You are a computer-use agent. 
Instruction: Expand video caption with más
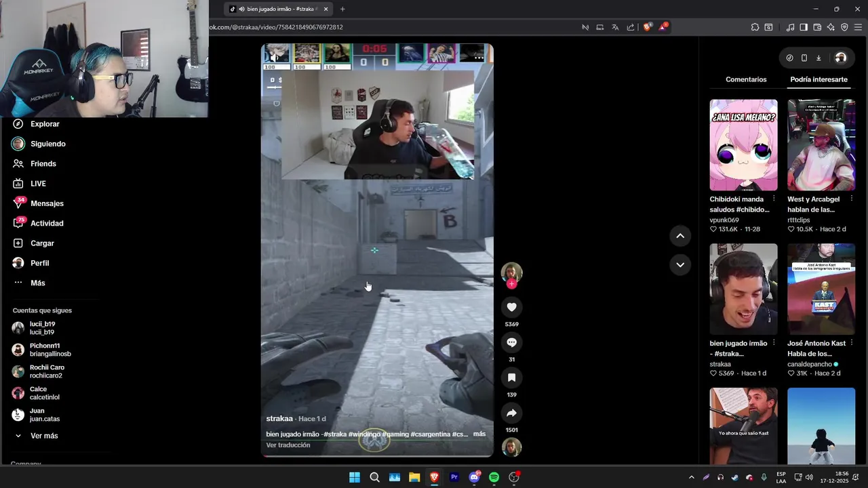pos(479,434)
